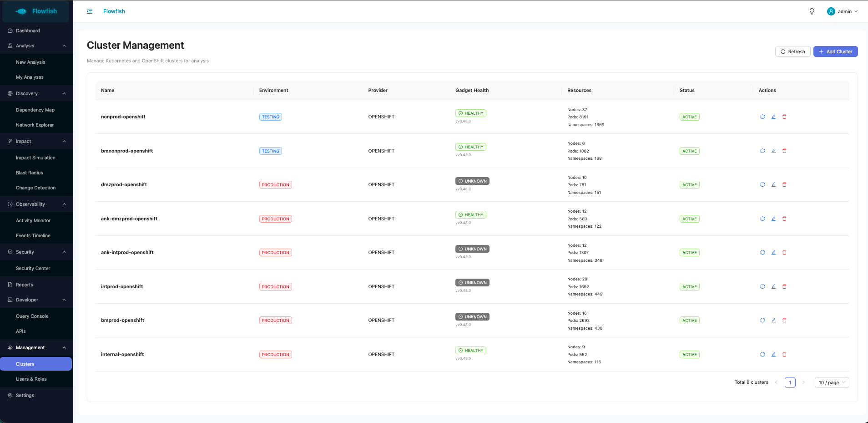
Task: Collapse the Developer sidebar section
Action: [36, 300]
